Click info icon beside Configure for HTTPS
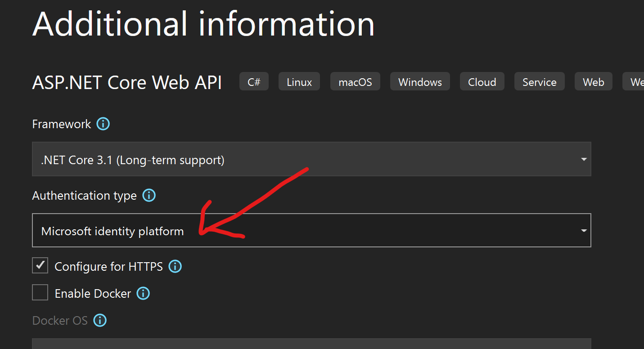 175,266
